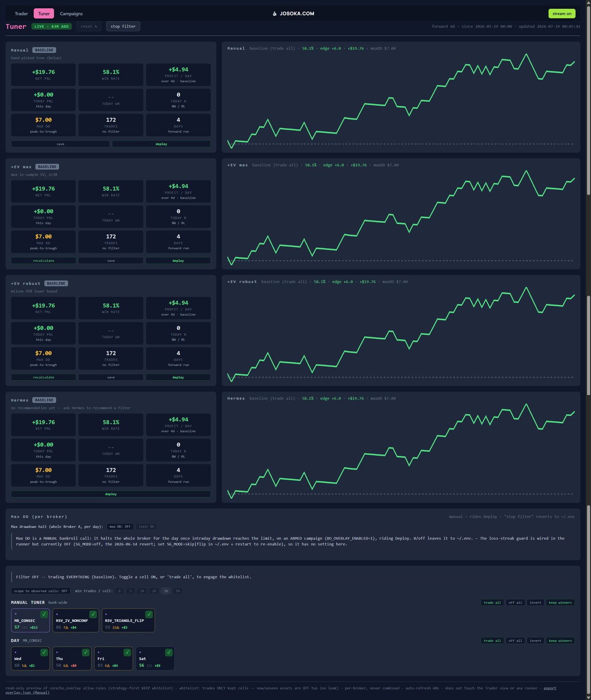Screen dimensions: 591x700
Task: Set min trades per cell to 10
Action: pyautogui.click(x=142, y=591)
